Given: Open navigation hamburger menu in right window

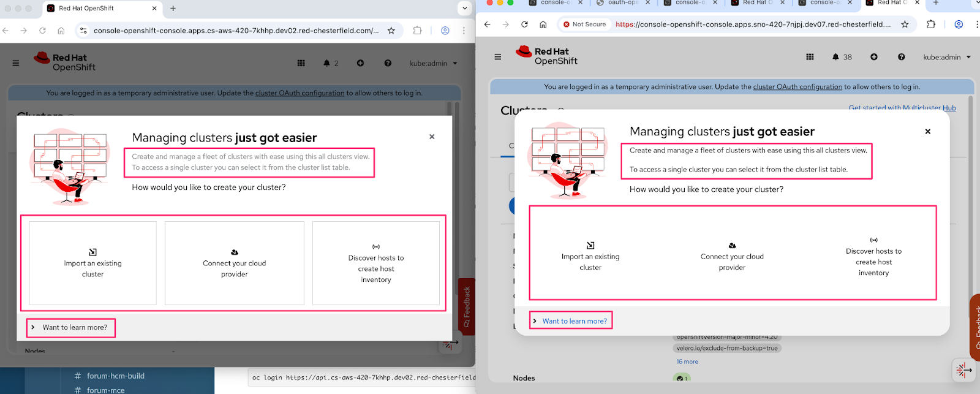Looking at the screenshot, I should click(x=498, y=57).
